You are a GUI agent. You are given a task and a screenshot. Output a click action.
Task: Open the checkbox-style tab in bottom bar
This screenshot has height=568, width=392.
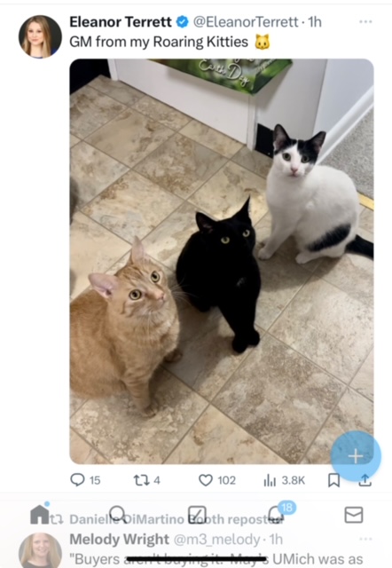pyautogui.click(x=197, y=515)
